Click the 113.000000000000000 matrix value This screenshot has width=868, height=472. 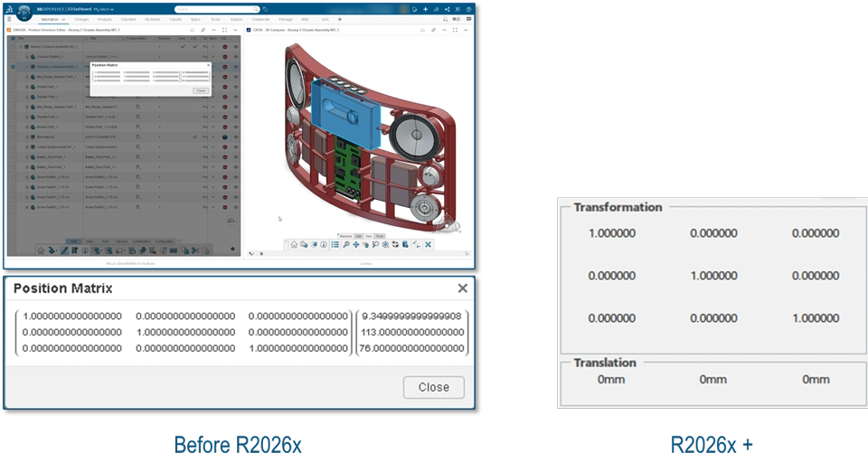[x=412, y=332]
